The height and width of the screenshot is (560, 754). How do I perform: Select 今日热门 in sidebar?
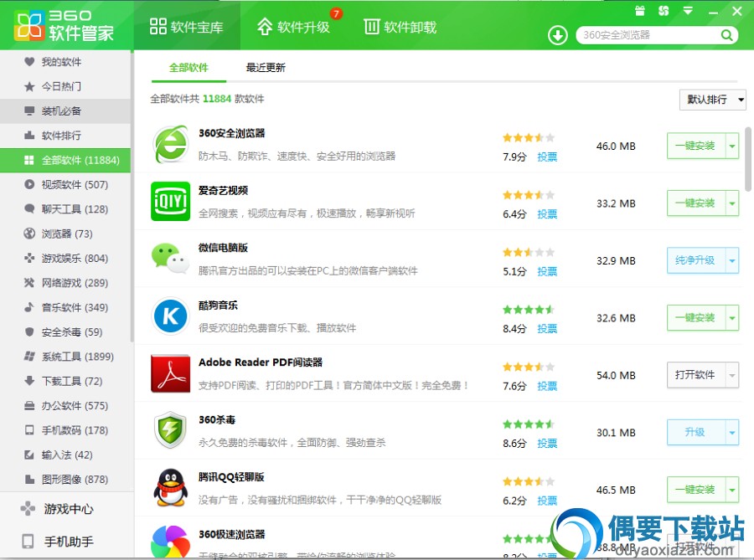pyautogui.click(x=65, y=86)
